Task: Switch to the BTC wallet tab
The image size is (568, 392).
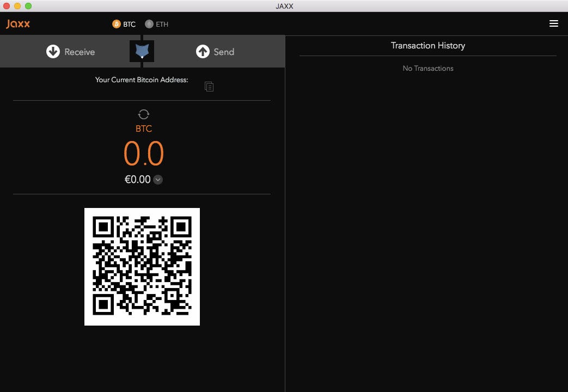Action: click(x=124, y=24)
